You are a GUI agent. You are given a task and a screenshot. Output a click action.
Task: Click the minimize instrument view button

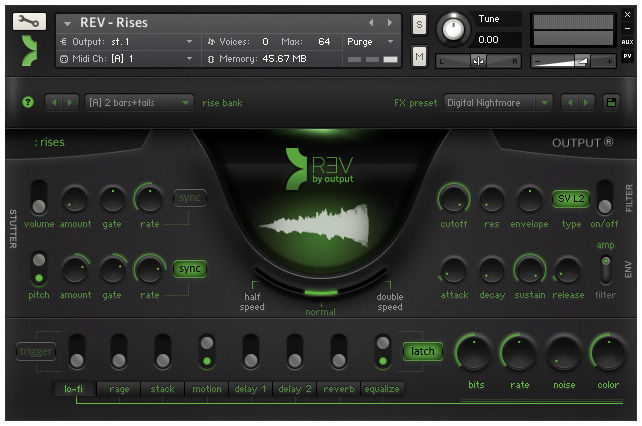(627, 28)
